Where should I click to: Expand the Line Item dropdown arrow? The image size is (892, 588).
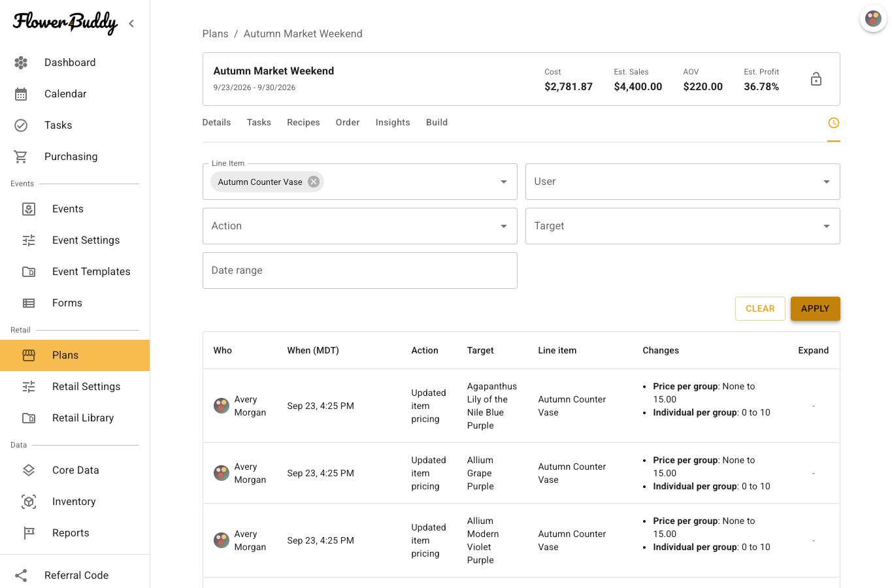tap(504, 182)
